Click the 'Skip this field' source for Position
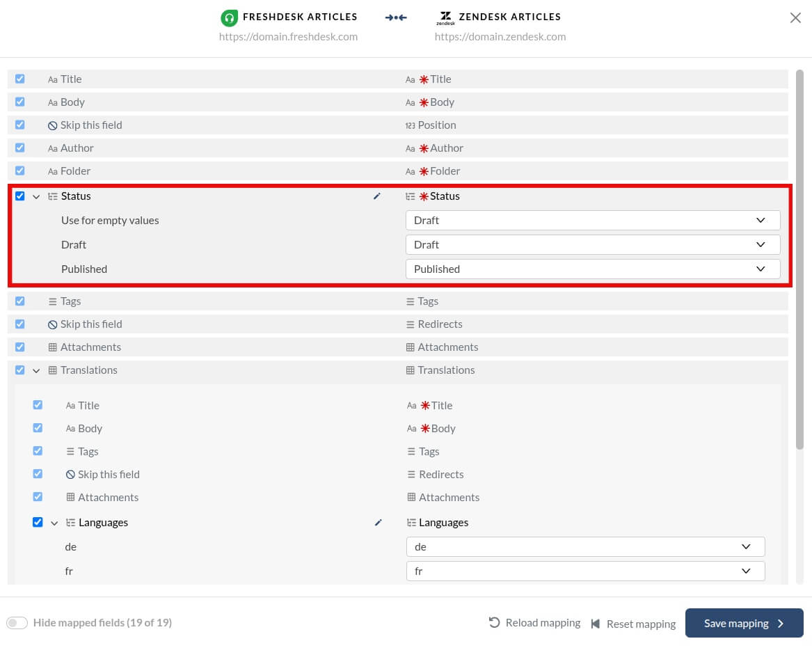812x648 pixels. (91, 125)
